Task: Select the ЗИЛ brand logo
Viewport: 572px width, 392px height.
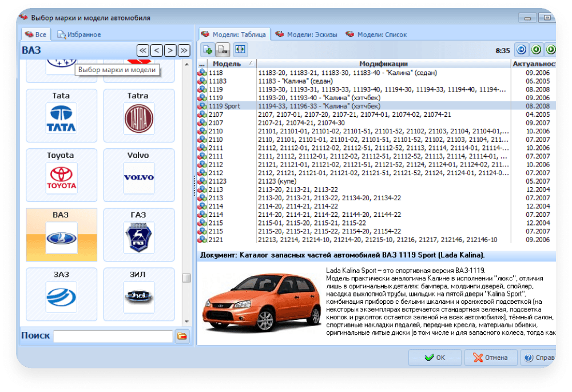Action: tap(138, 296)
